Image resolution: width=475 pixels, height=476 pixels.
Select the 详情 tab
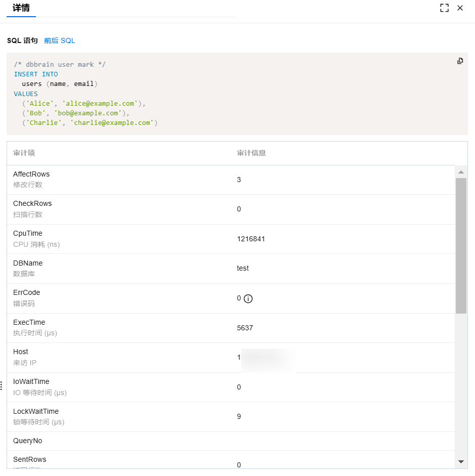coord(21,8)
